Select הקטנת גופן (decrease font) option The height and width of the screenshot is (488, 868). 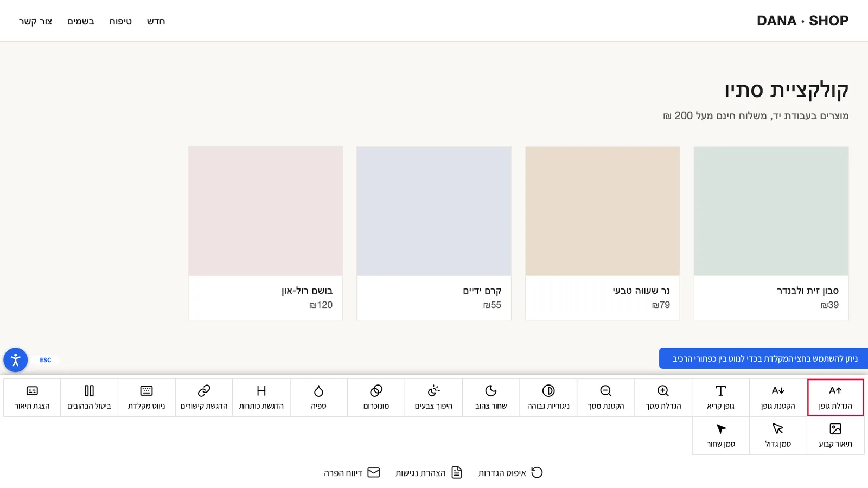[x=778, y=397]
